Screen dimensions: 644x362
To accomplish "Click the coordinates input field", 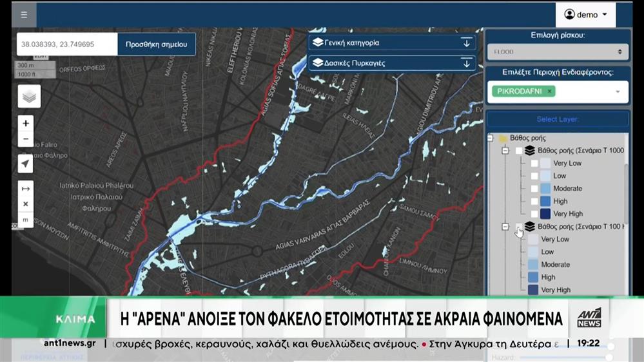I will pyautogui.click(x=67, y=44).
